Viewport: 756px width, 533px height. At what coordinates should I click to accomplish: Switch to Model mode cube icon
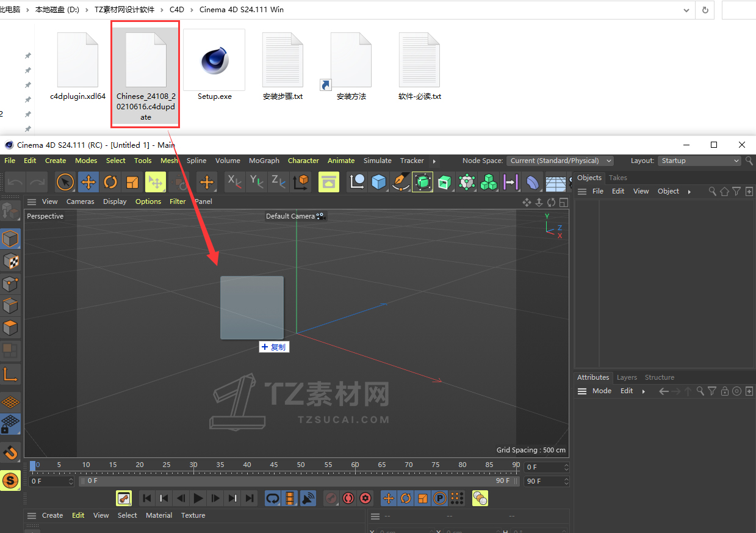click(x=10, y=239)
